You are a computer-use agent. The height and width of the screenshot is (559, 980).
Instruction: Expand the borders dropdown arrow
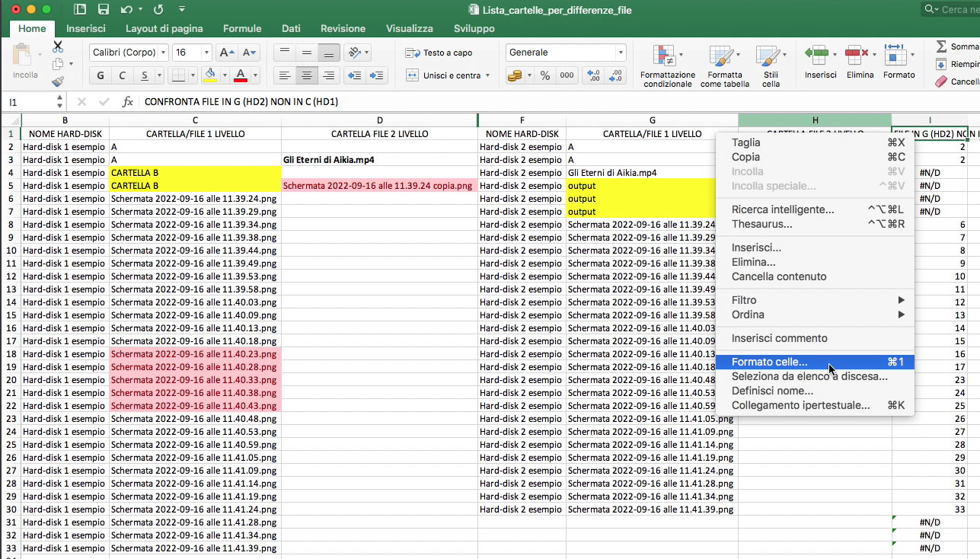pos(191,76)
